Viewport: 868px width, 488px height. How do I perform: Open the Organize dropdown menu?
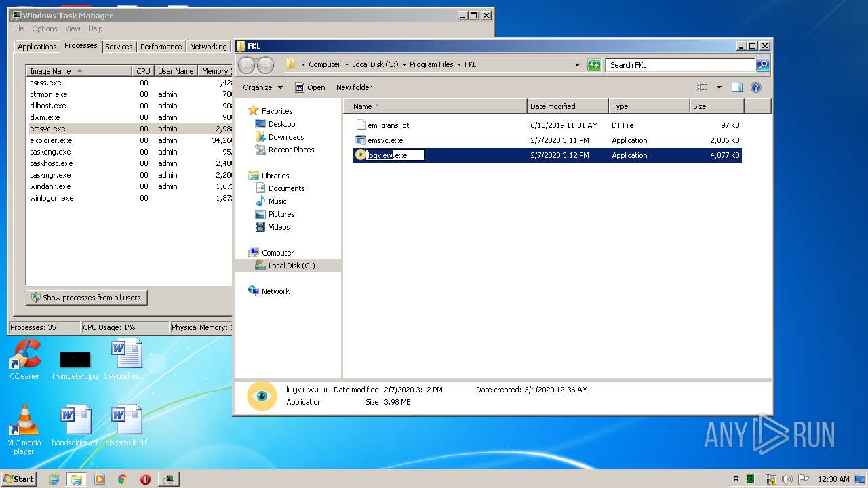(x=263, y=87)
